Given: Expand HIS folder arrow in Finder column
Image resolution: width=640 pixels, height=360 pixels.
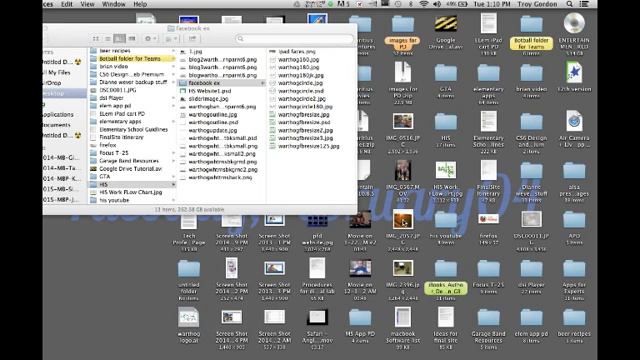Looking at the screenshot, I should coord(173,184).
